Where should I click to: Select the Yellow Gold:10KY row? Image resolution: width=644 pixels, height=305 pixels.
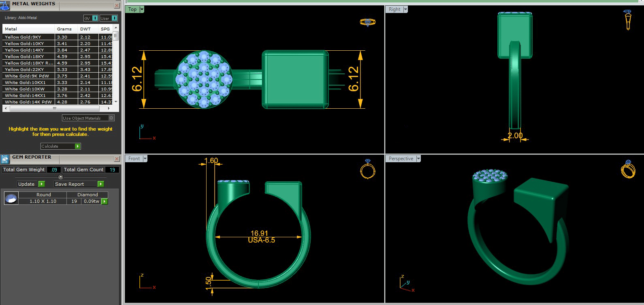pos(58,43)
